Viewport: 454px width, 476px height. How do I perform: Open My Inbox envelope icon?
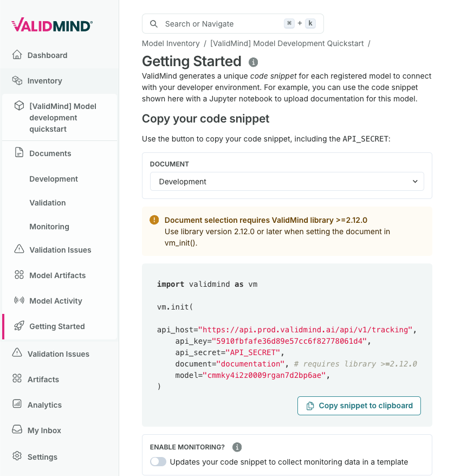tap(17, 430)
